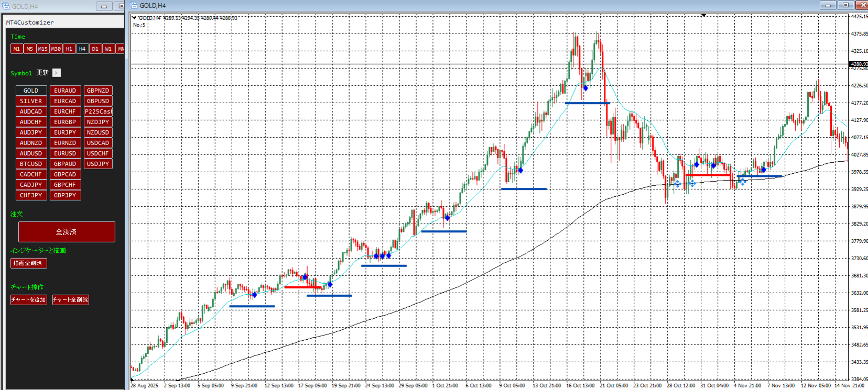Viewport: 868px width, 390px height.
Task: Click the 描画全削除 button
Action: coord(28,263)
